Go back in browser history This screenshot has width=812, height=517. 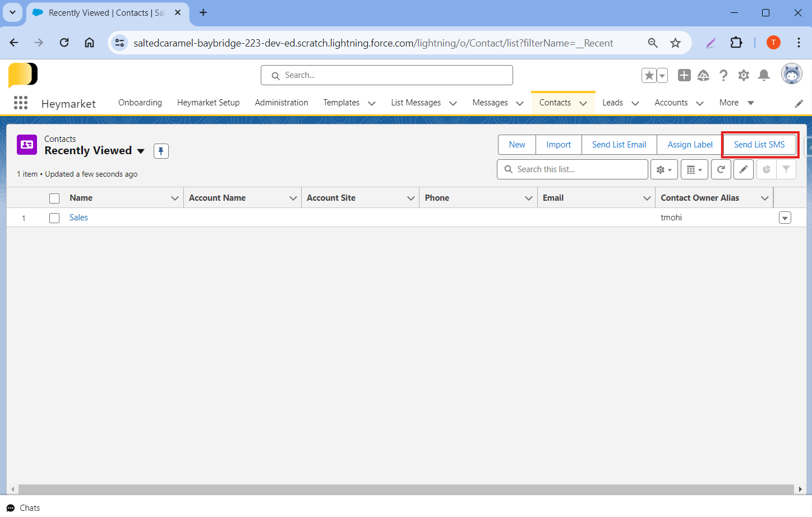[x=14, y=43]
